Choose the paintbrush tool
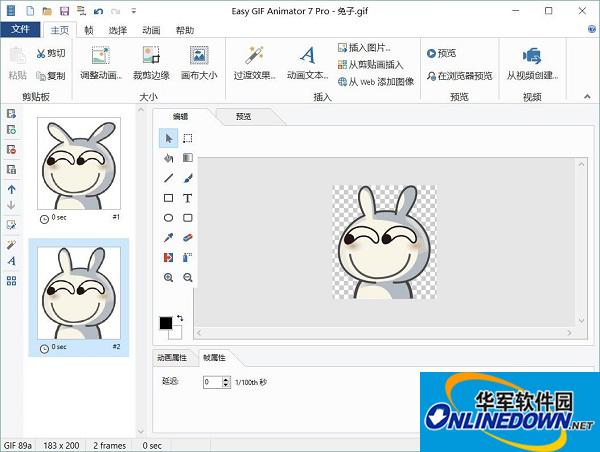This screenshot has height=452, width=600. click(x=188, y=178)
